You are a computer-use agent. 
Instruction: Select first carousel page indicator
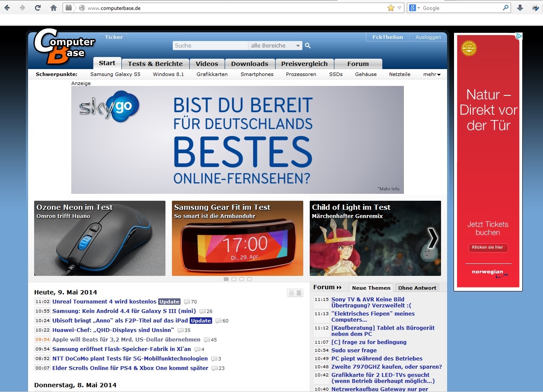point(226,279)
